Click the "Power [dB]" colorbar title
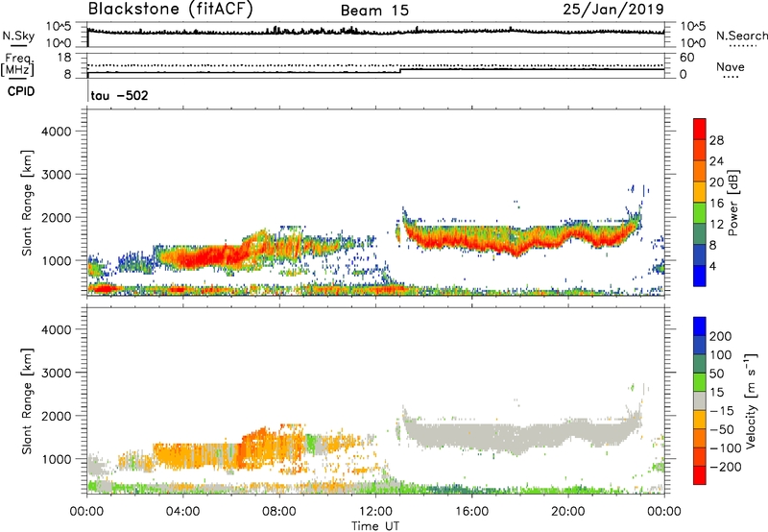The image size is (768, 532). 732,203
